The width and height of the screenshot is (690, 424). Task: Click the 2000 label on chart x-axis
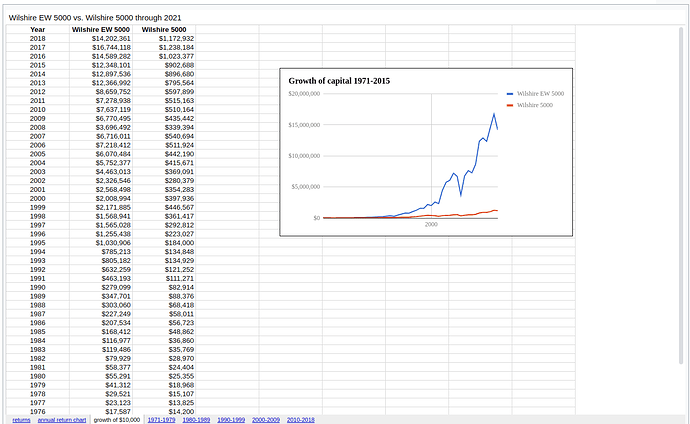[431, 225]
